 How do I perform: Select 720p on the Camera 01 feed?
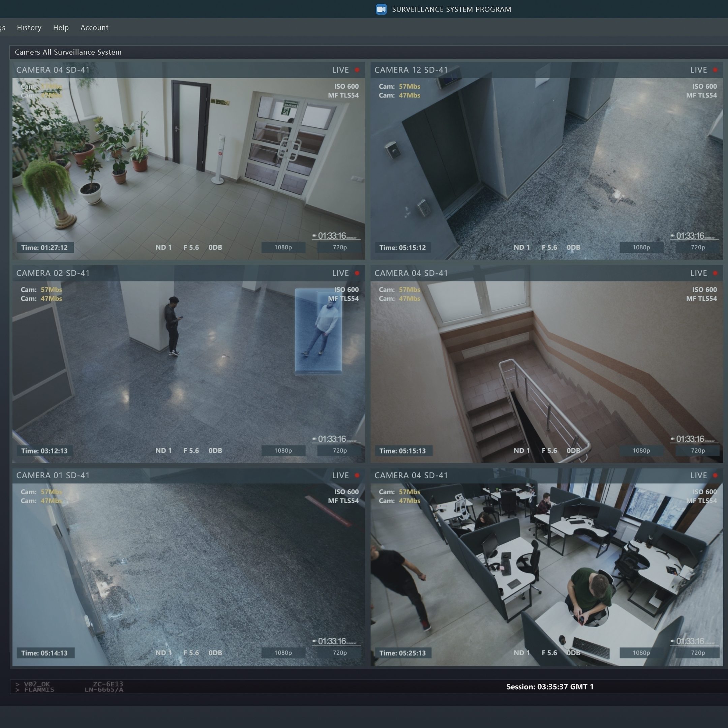(x=339, y=653)
